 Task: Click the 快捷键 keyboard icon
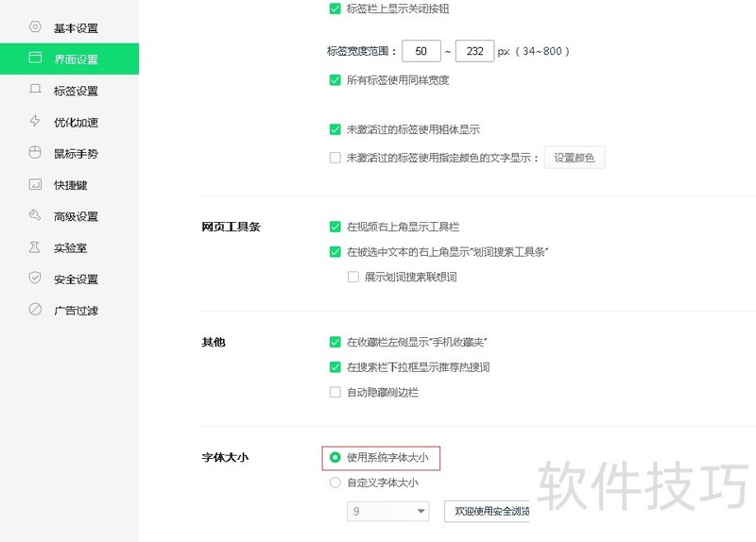tap(35, 184)
